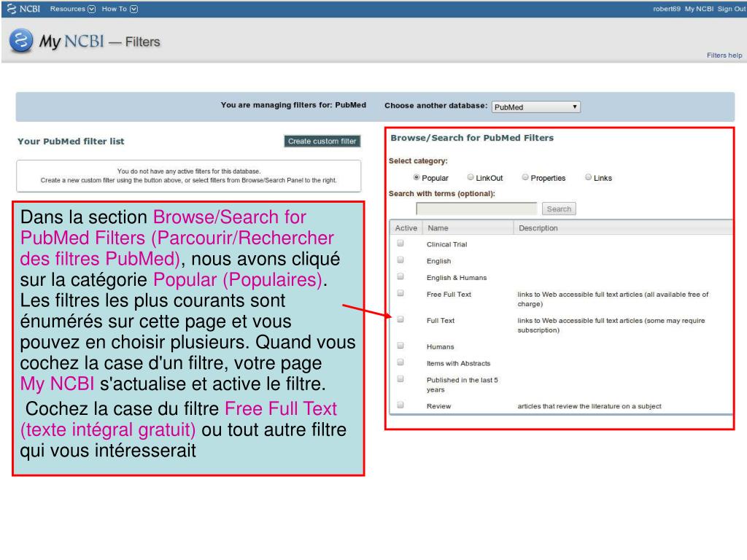This screenshot has height=560, width=747.
Task: Select the LinkOut category radio button
Action: [x=471, y=177]
